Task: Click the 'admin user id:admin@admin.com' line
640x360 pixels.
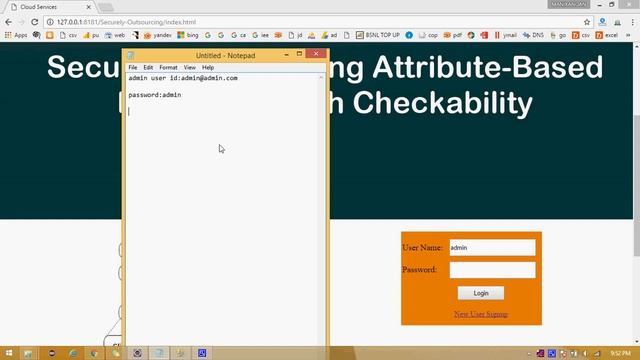Action: click(x=183, y=78)
